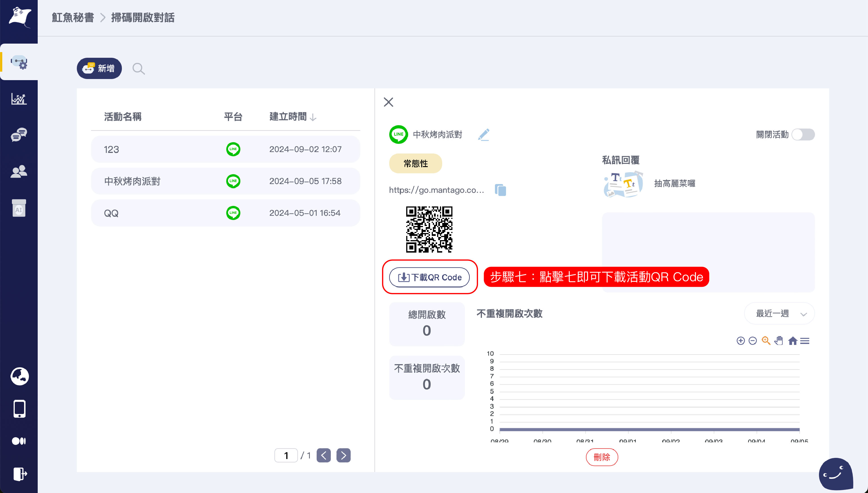The width and height of the screenshot is (868, 493).
Task: Click the edit pencil next to 中秋烤肉派對
Action: point(484,135)
